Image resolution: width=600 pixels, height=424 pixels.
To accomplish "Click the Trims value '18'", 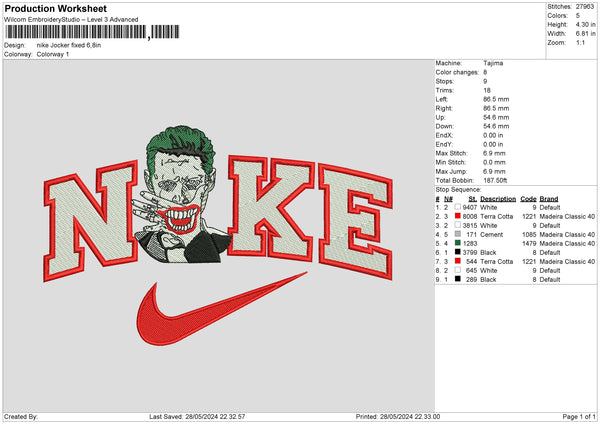I will 487,90.
